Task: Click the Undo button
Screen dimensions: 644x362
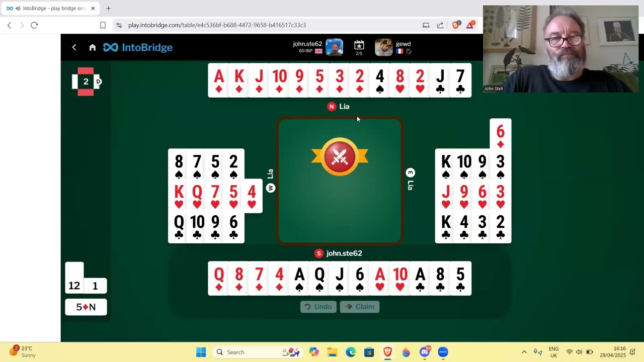Action: pos(318,307)
